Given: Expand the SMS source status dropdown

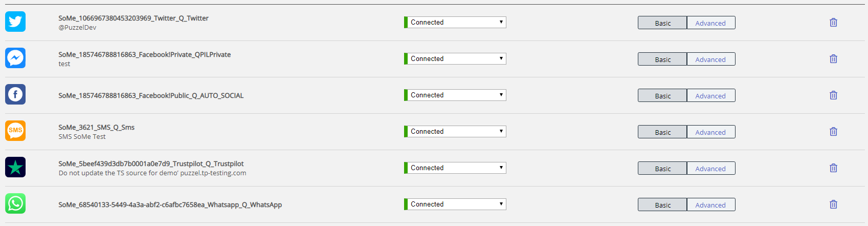Looking at the screenshot, I should point(456,132).
